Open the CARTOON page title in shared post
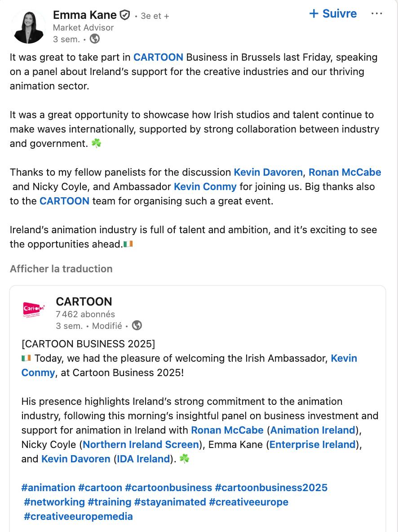 click(84, 301)
